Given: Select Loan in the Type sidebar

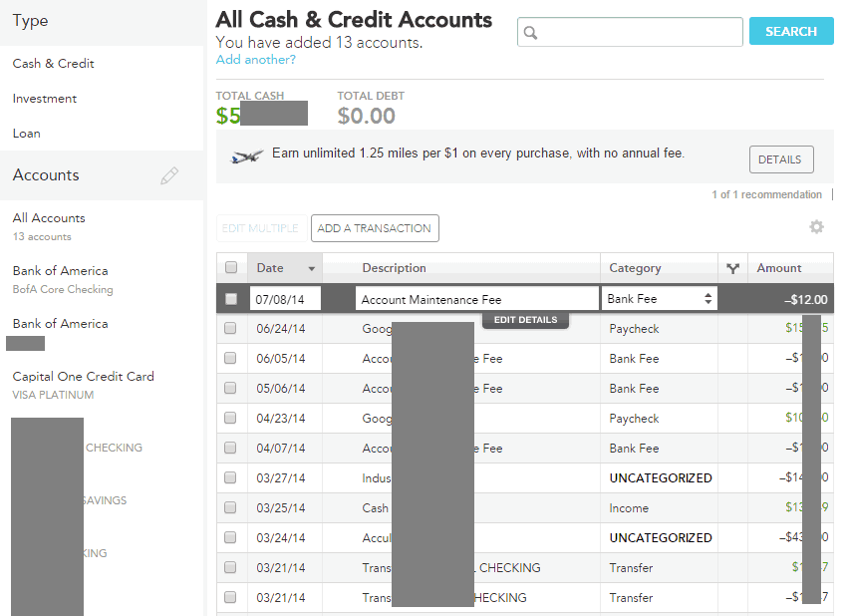Looking at the screenshot, I should click(x=26, y=133).
